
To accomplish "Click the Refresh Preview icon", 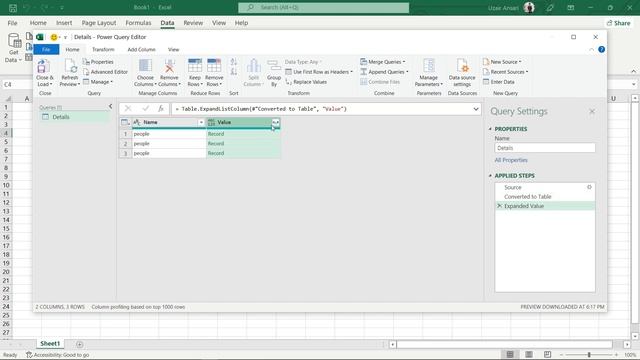I will point(70,67).
